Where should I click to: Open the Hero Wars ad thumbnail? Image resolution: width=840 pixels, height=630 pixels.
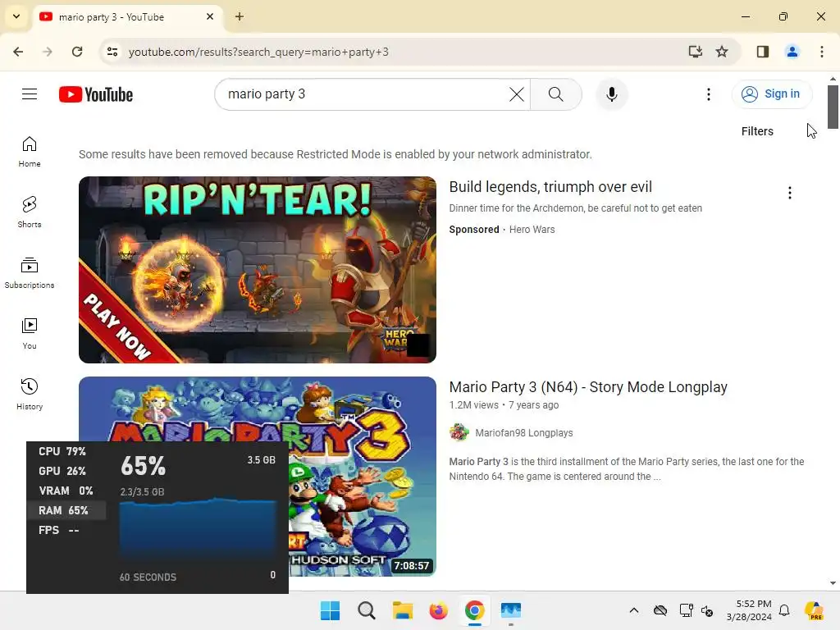tap(257, 269)
